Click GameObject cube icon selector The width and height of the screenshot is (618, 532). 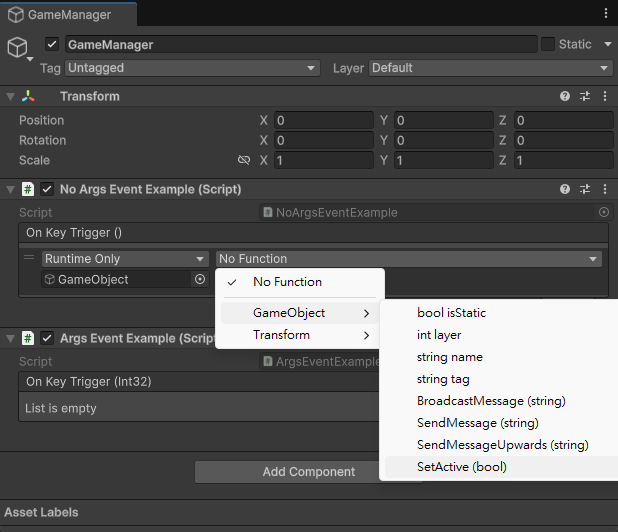[x=17, y=47]
